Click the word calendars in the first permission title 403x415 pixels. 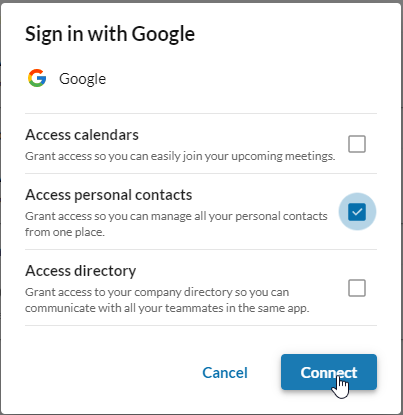click(106, 135)
